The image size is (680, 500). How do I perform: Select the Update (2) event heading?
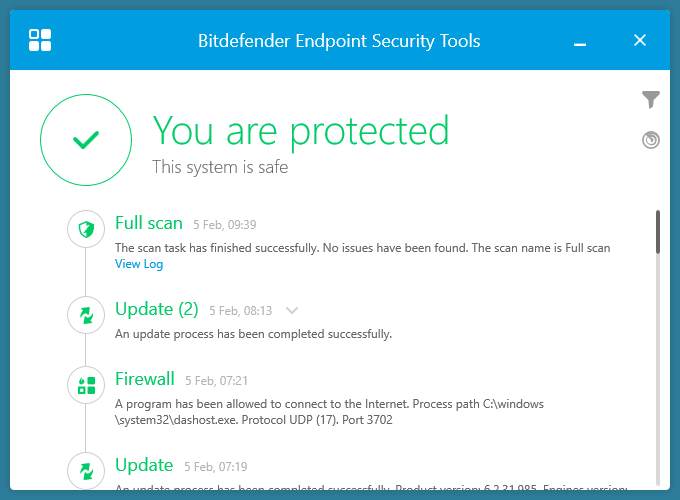click(157, 309)
